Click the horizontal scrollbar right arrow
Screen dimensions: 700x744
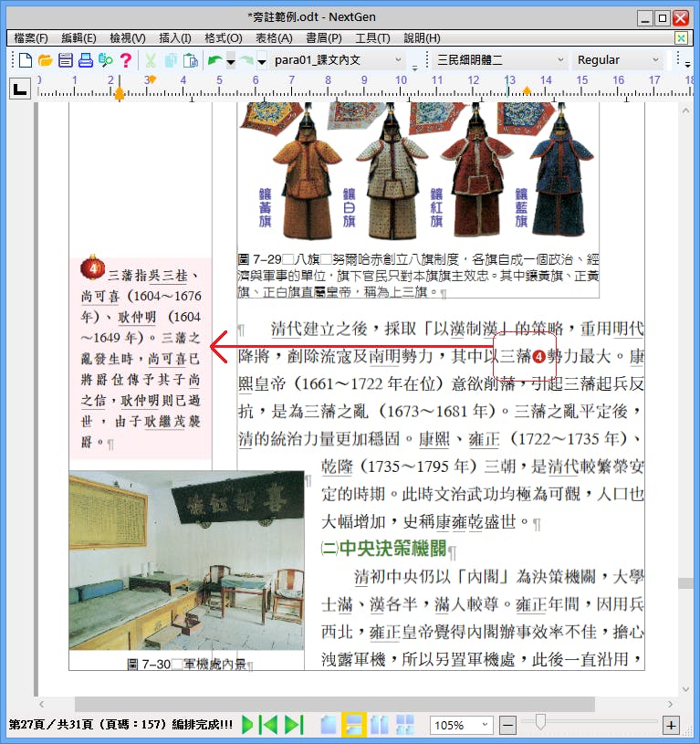pos(671,704)
